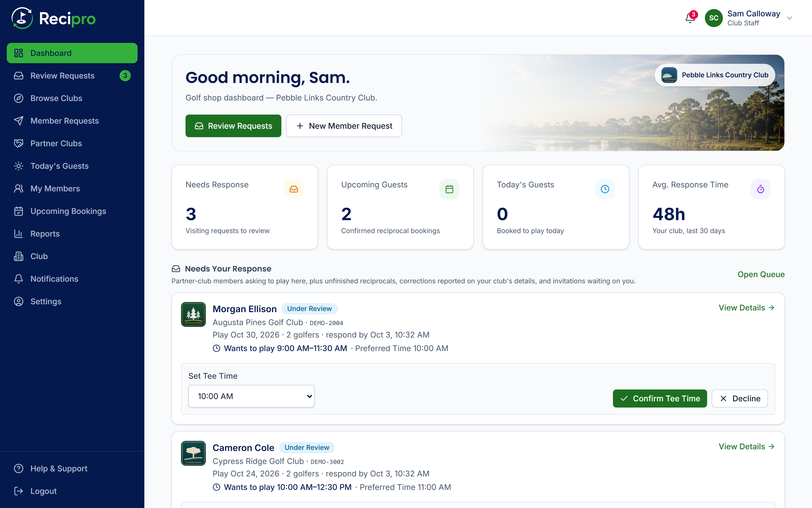View Details for Cameron Cole

pyautogui.click(x=747, y=446)
